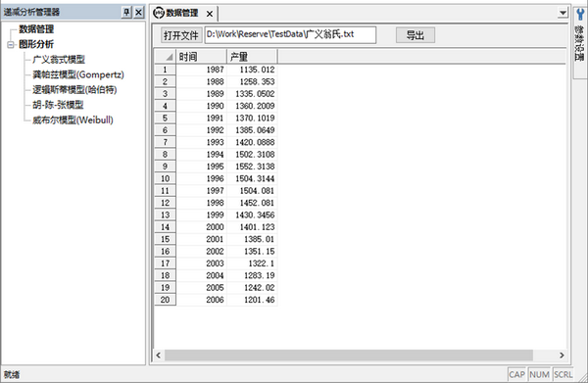Close the 递减分析管理器 panel
The image size is (588, 383).
pyautogui.click(x=138, y=13)
